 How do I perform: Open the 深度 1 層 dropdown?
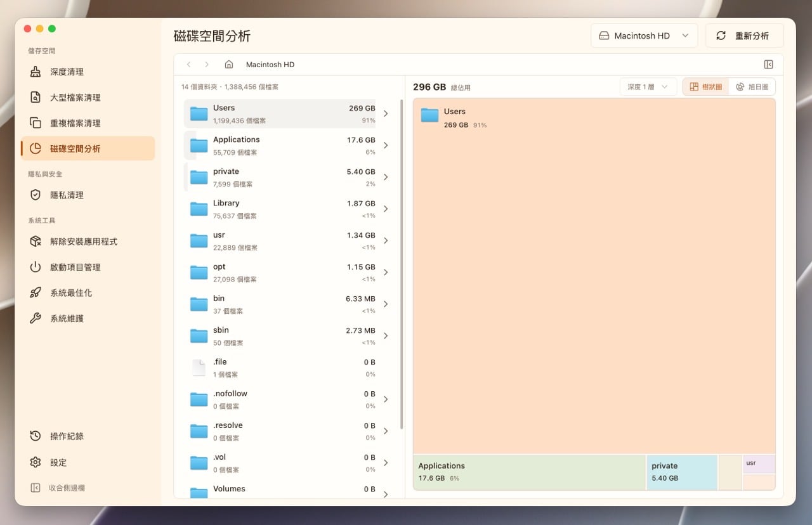(648, 87)
